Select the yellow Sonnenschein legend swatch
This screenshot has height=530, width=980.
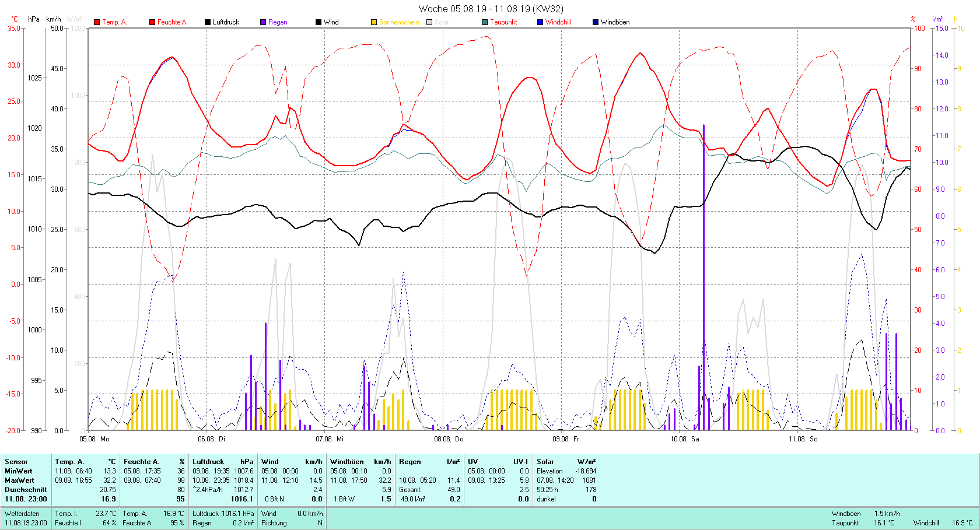[x=374, y=22]
